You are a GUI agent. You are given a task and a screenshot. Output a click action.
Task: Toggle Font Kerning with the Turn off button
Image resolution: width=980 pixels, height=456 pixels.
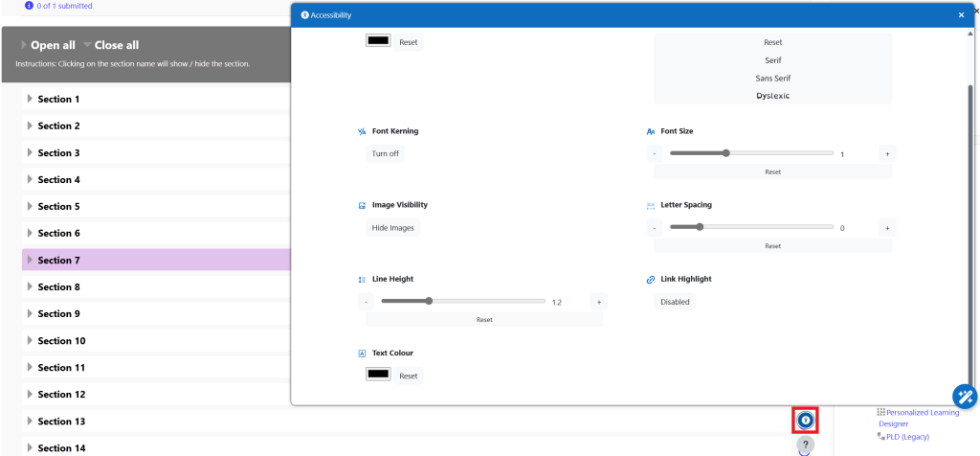tap(386, 153)
